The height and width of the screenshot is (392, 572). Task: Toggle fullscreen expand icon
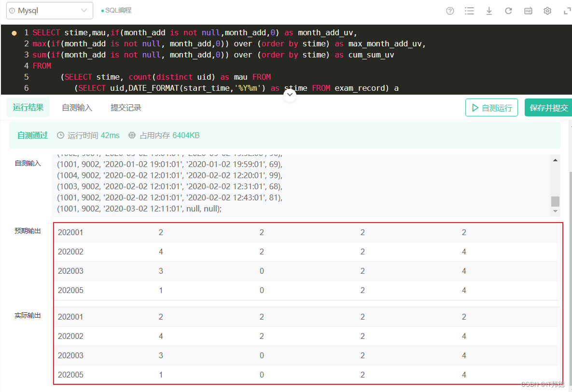[x=567, y=11]
